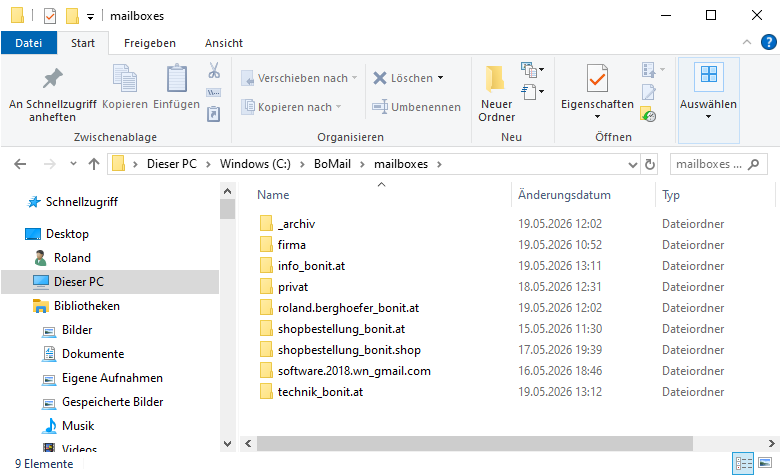This screenshot has width=781, height=476.
Task: Pin folder to Schnellzugriff with pin icon
Action: (x=52, y=79)
